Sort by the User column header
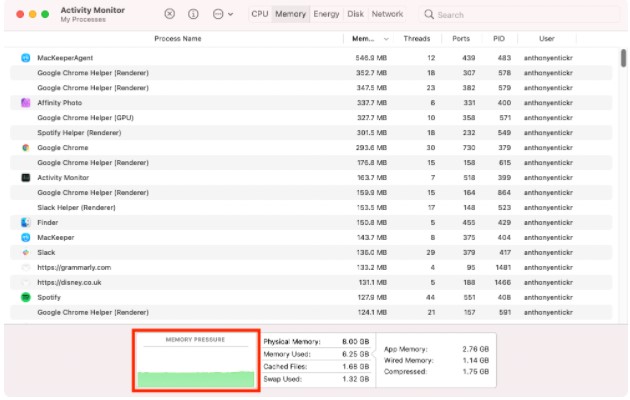The image size is (630, 400). click(546, 39)
